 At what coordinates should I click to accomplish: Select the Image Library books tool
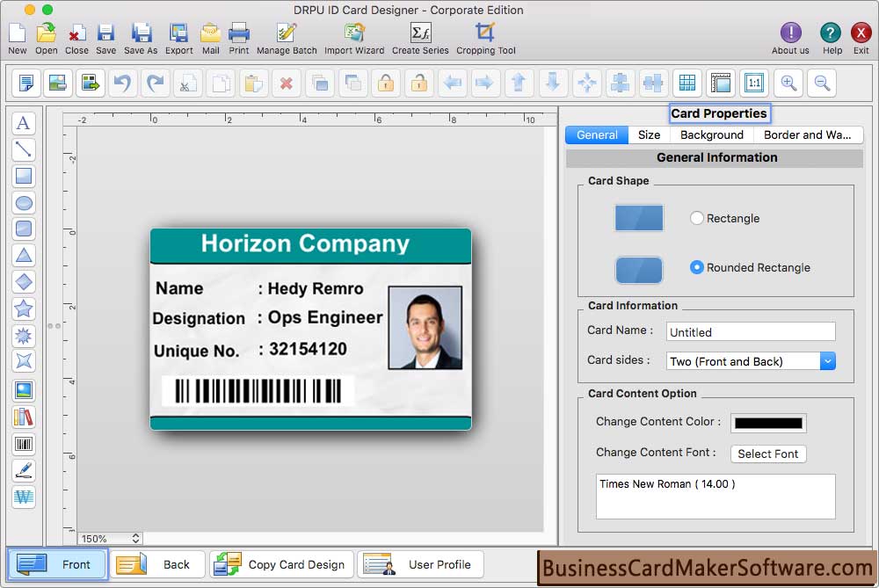tap(24, 417)
